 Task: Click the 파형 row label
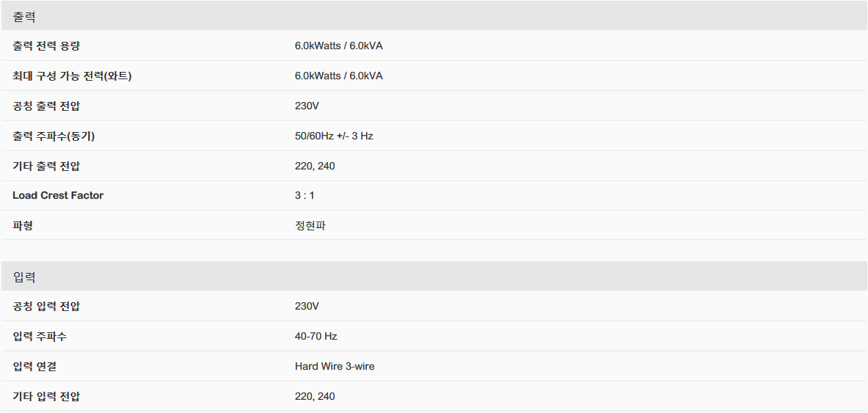(x=23, y=225)
